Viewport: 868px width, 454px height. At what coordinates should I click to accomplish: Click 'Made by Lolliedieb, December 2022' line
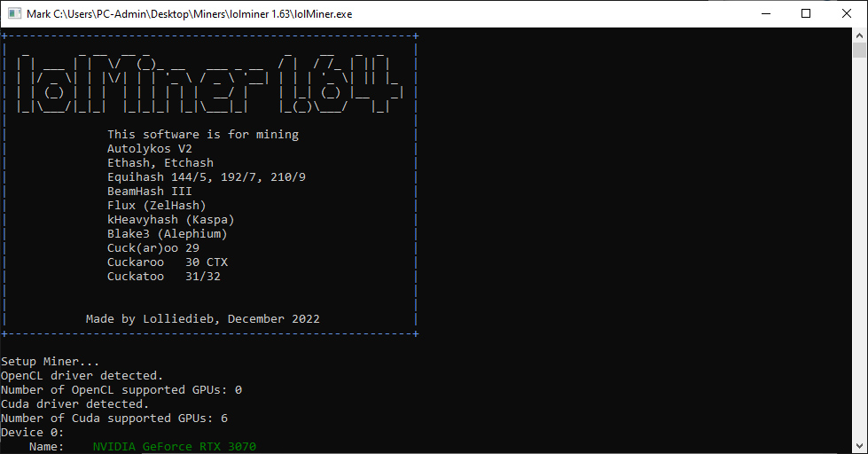[203, 319]
